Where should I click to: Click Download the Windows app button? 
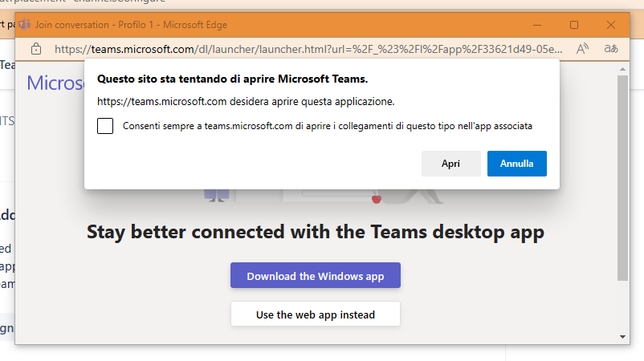pos(316,276)
